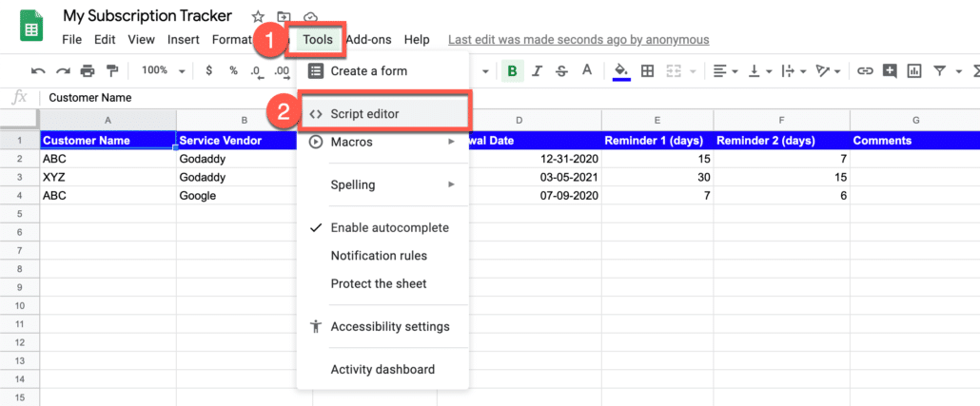The width and height of the screenshot is (980, 406).
Task: Select column E header
Action: [x=657, y=119]
